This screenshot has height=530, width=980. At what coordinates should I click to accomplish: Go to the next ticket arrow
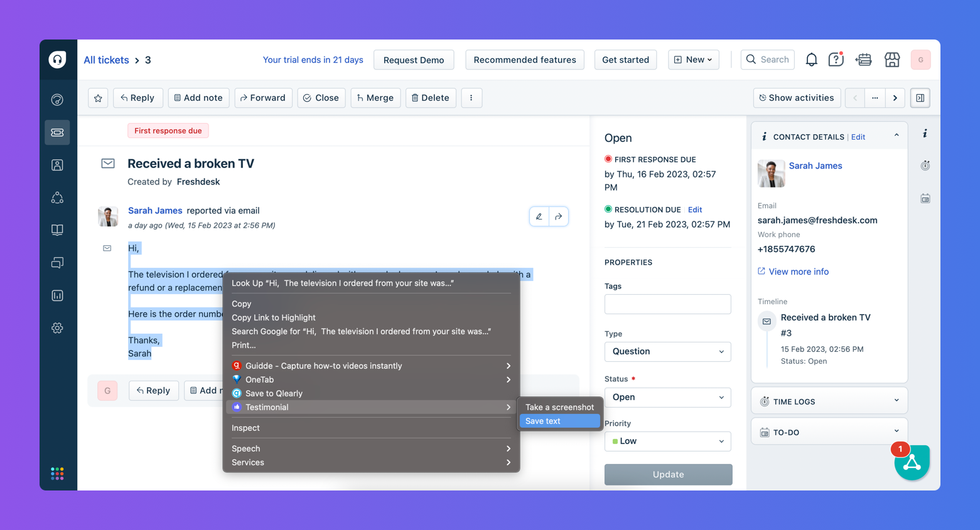(x=895, y=98)
